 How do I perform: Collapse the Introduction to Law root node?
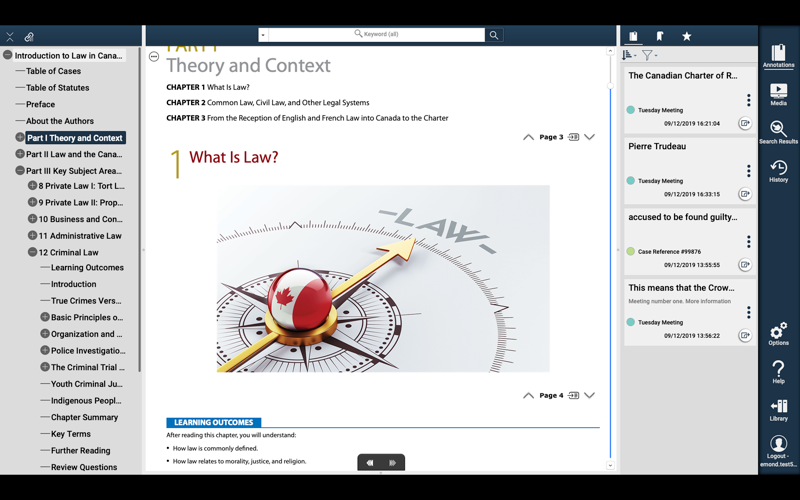coord(7,55)
